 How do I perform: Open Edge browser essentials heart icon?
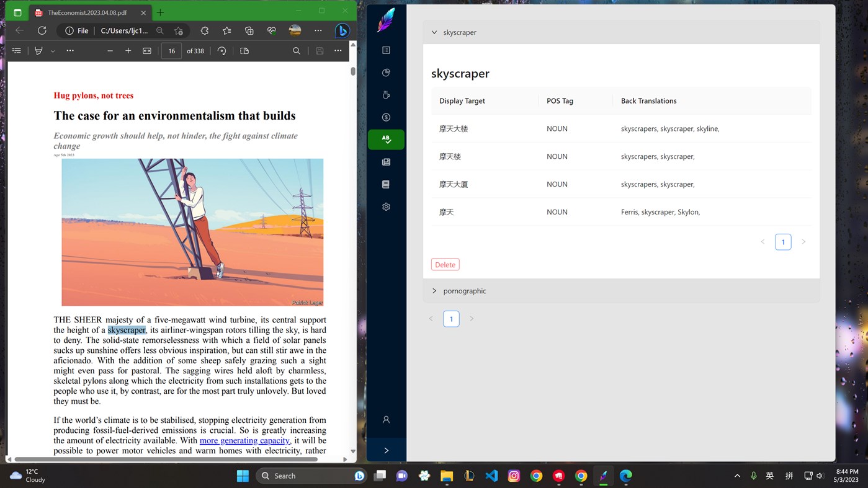pyautogui.click(x=272, y=30)
